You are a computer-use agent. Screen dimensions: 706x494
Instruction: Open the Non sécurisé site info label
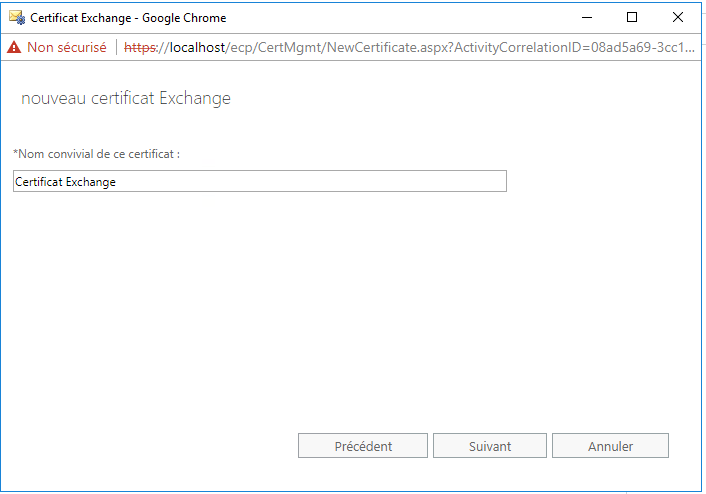point(67,47)
